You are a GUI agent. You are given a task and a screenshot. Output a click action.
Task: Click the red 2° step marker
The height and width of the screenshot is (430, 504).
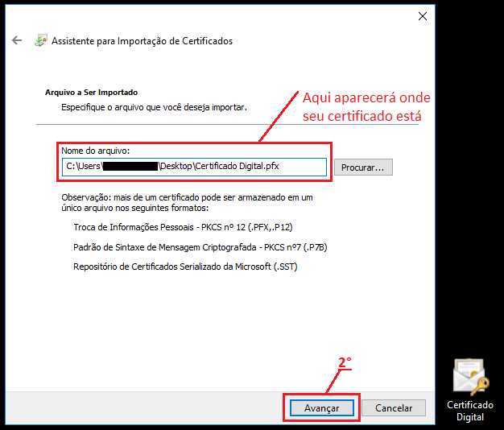pos(344,363)
